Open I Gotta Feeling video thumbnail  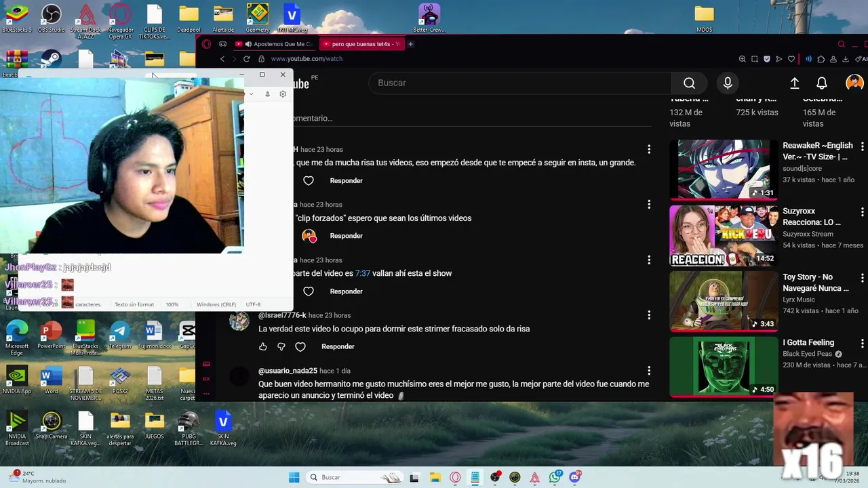point(724,367)
